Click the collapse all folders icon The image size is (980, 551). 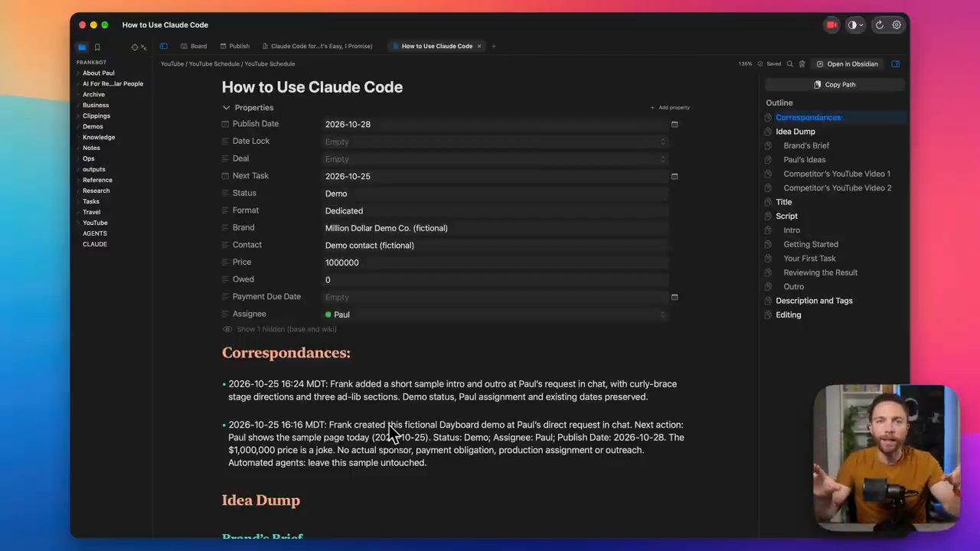tap(143, 47)
